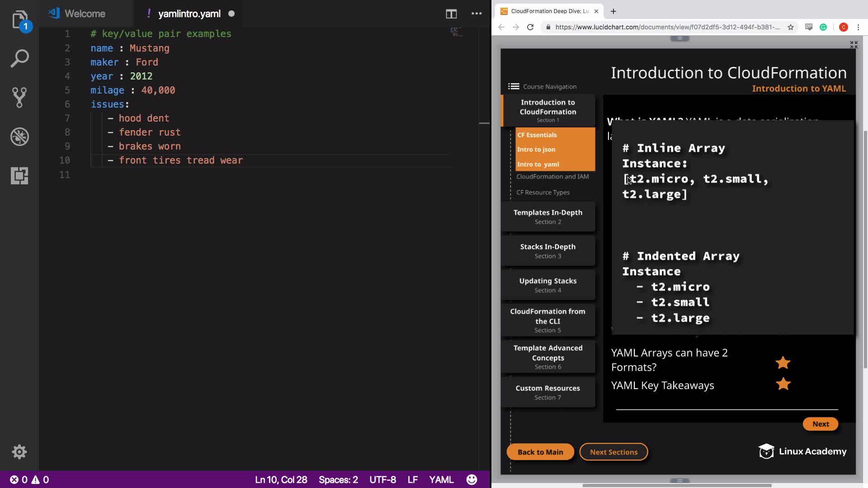Toggle YAML Key Takeaways star

783,384
